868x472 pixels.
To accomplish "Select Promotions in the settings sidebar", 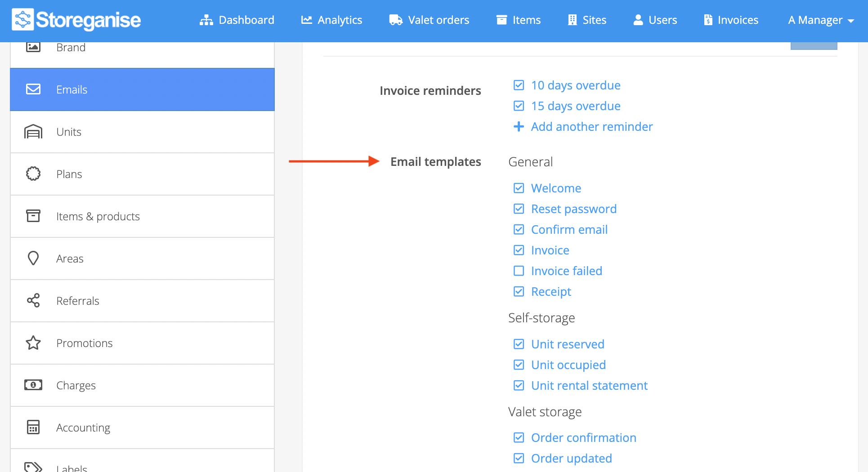I will (x=142, y=343).
